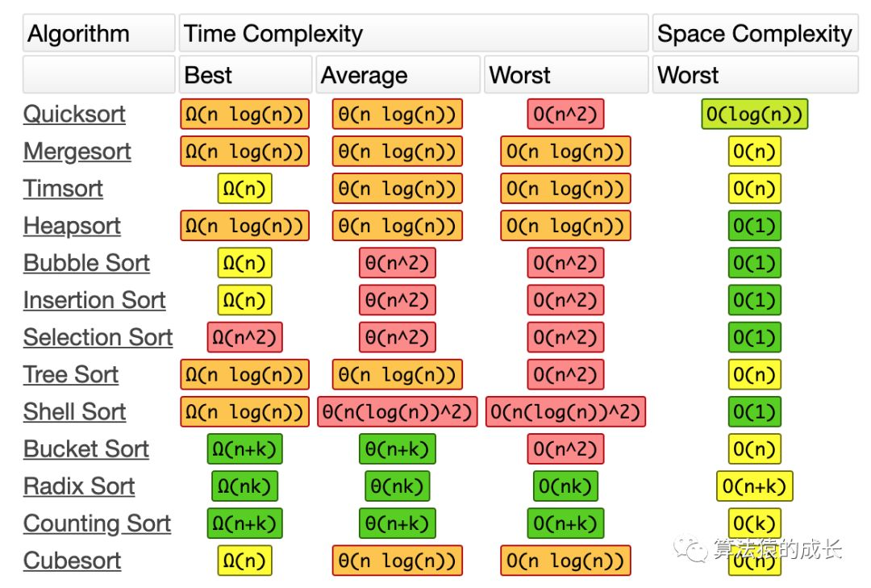Open the Heapsort link
The image size is (871, 588).
72,225
